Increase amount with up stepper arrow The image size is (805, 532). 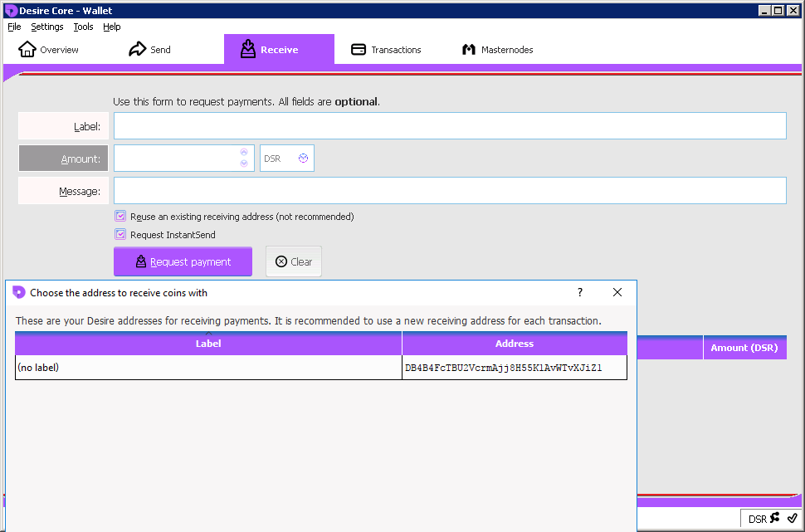pos(244,152)
